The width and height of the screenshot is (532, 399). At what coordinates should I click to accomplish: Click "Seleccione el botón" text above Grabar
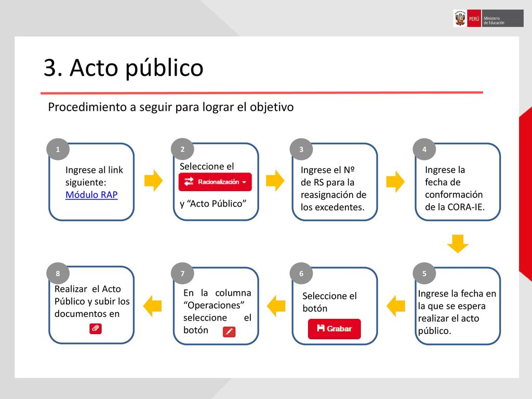pyautogui.click(x=329, y=302)
